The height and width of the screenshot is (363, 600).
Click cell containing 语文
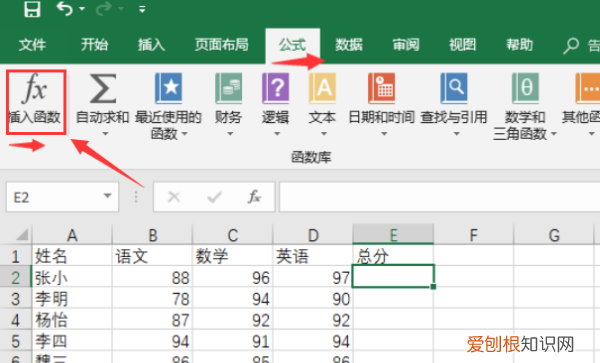[x=152, y=256]
